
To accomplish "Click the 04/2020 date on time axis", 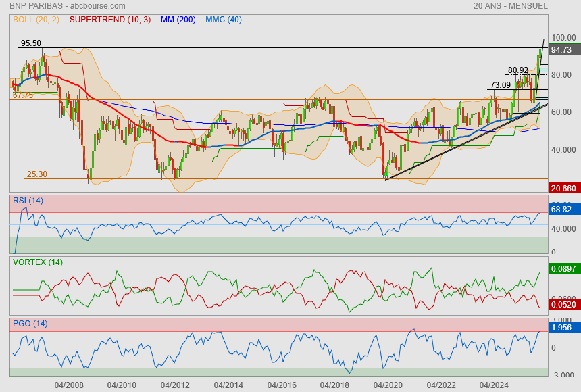I will pos(387,385).
